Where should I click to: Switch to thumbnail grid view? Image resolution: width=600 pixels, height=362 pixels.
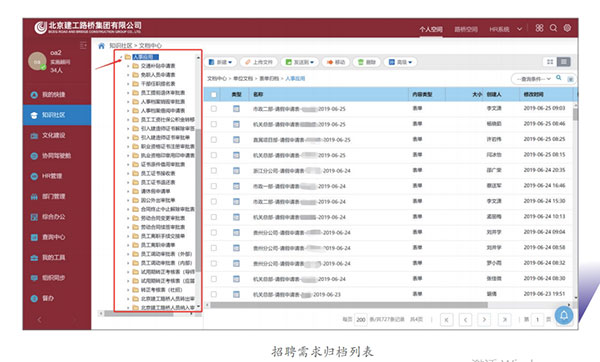[x=550, y=62]
